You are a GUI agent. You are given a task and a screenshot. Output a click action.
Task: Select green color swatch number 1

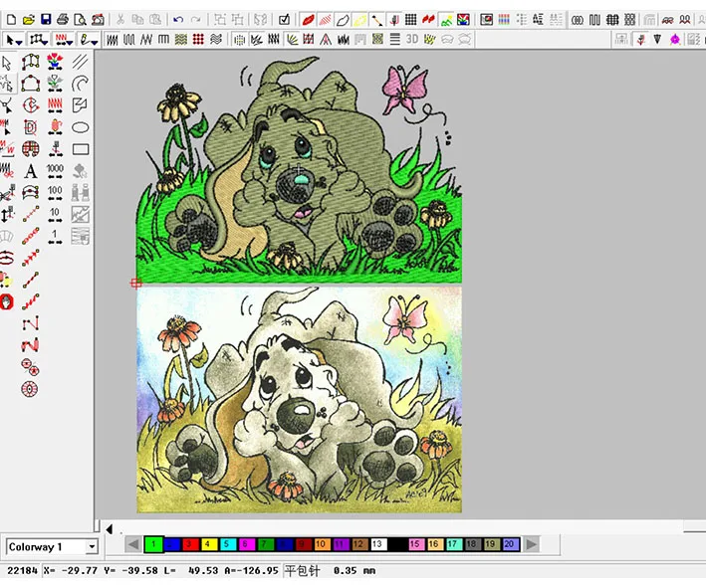click(153, 544)
